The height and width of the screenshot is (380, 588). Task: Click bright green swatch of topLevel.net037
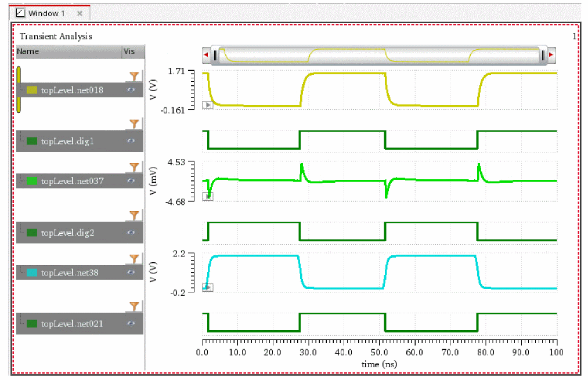(x=32, y=181)
